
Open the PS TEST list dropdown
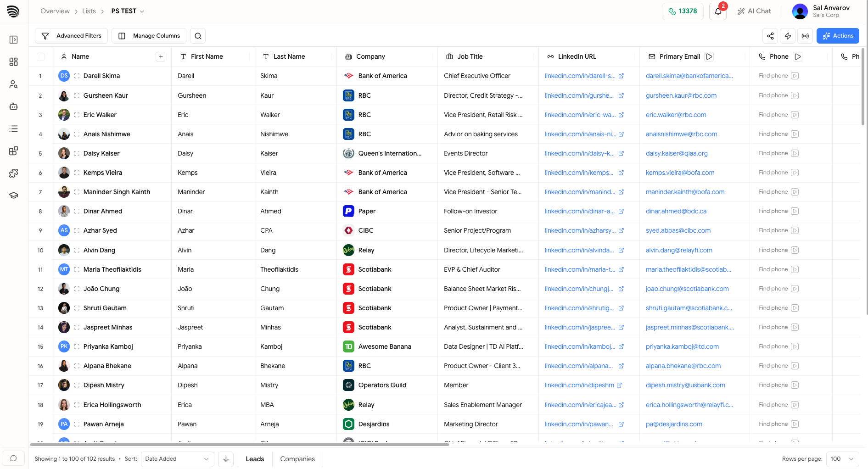[x=128, y=11]
